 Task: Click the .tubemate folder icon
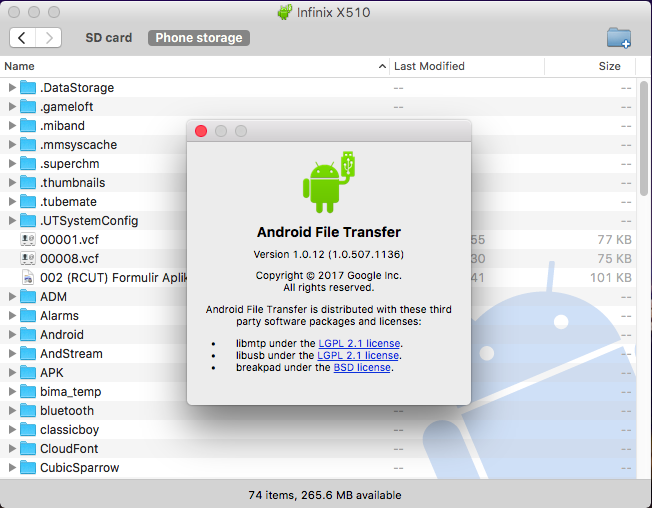pyautogui.click(x=28, y=202)
